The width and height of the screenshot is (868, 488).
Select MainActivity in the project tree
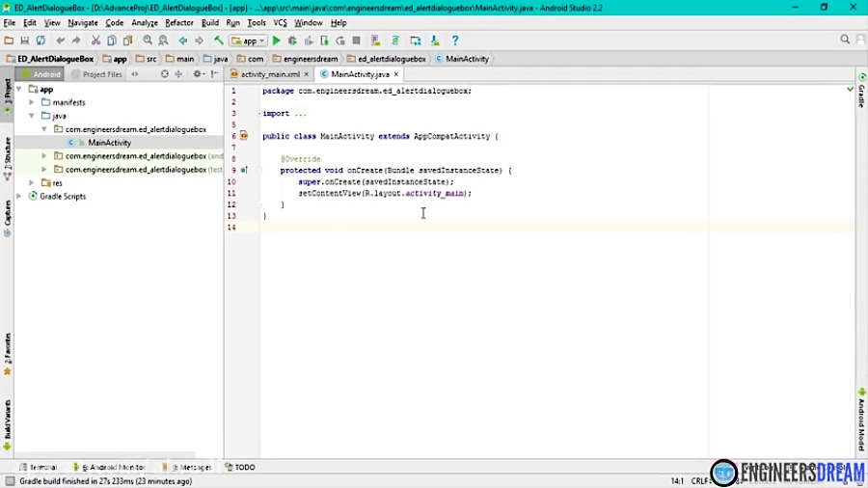109,143
